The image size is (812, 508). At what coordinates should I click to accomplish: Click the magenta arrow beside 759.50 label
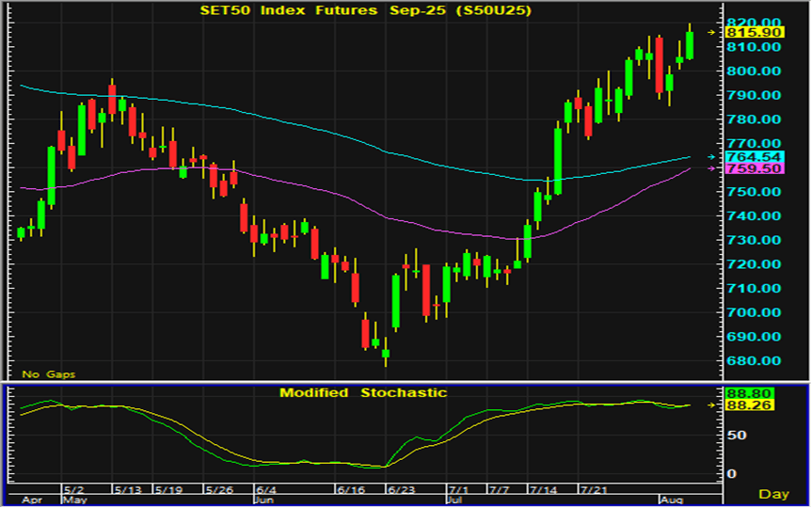pyautogui.click(x=710, y=168)
